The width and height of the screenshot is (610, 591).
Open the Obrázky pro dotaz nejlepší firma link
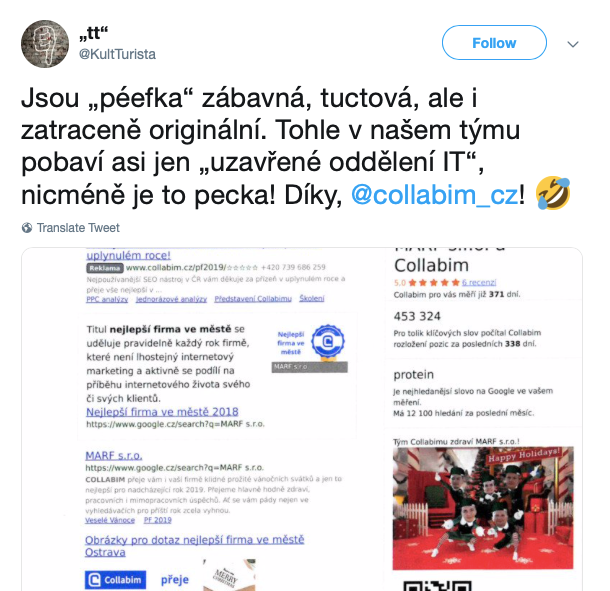pyautogui.click(x=195, y=546)
